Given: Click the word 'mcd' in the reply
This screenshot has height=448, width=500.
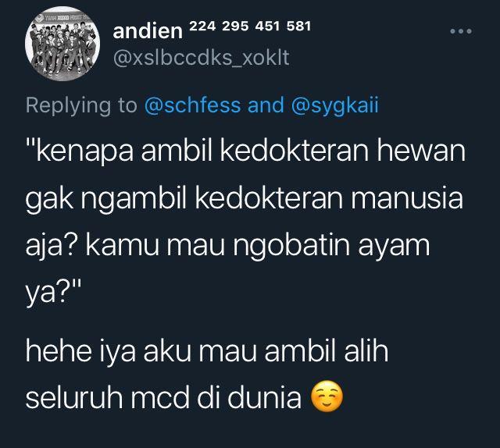Looking at the screenshot, I should pyautogui.click(x=159, y=397).
